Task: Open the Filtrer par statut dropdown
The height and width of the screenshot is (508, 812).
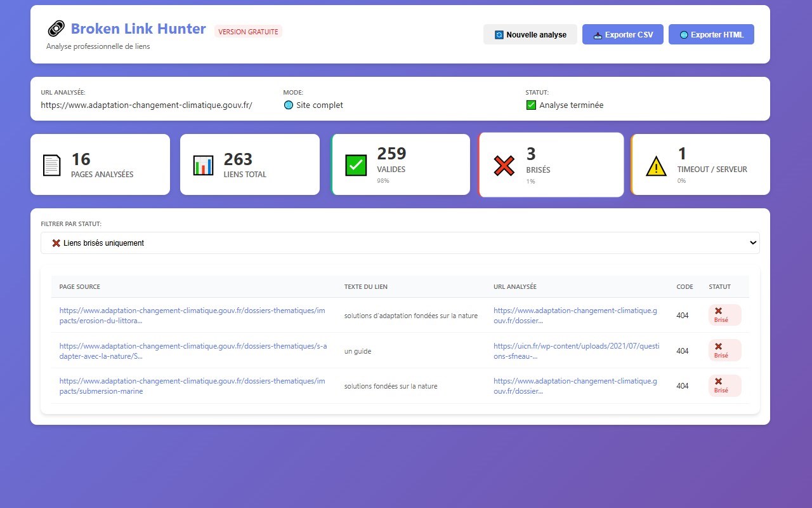Action: [400, 243]
